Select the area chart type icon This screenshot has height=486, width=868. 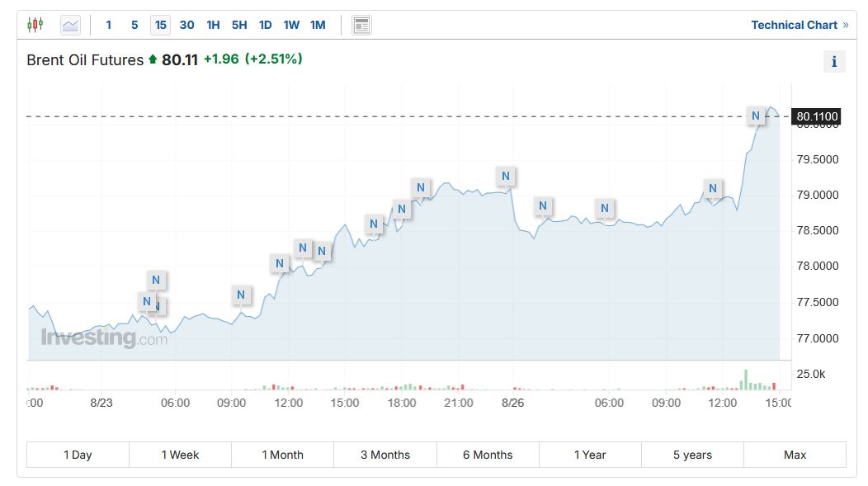click(x=70, y=25)
